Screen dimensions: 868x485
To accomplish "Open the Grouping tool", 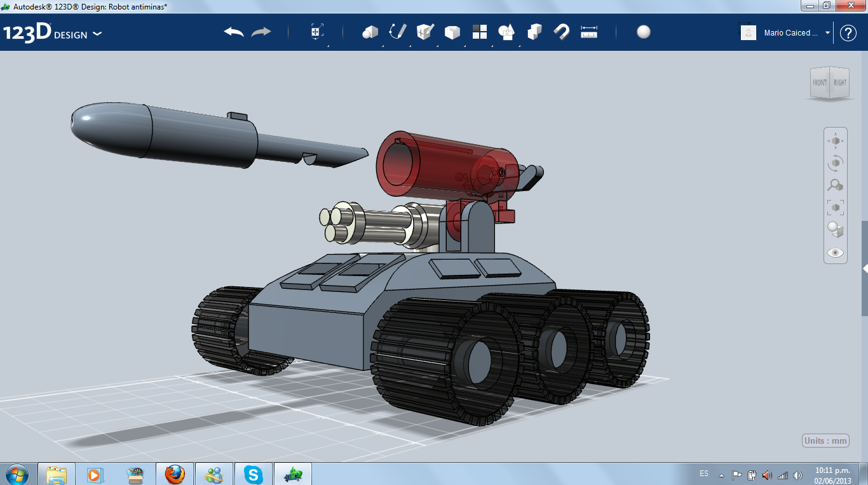I will 506,32.
